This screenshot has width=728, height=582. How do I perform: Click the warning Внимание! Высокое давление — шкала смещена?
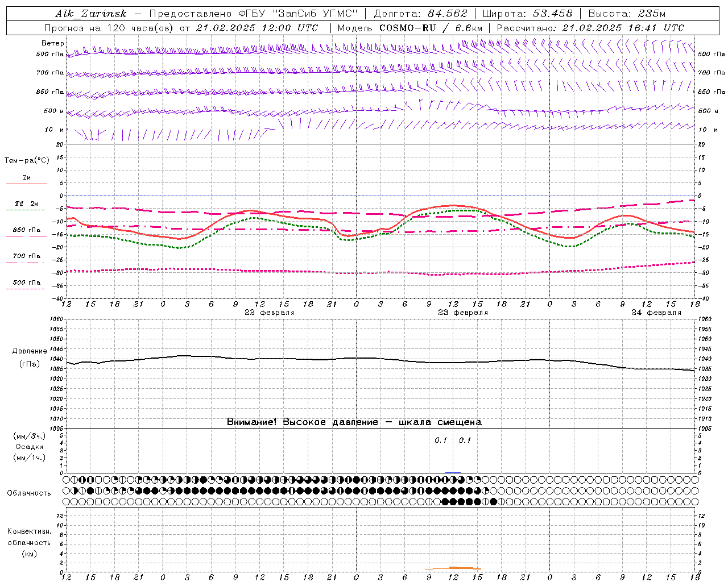(x=354, y=422)
